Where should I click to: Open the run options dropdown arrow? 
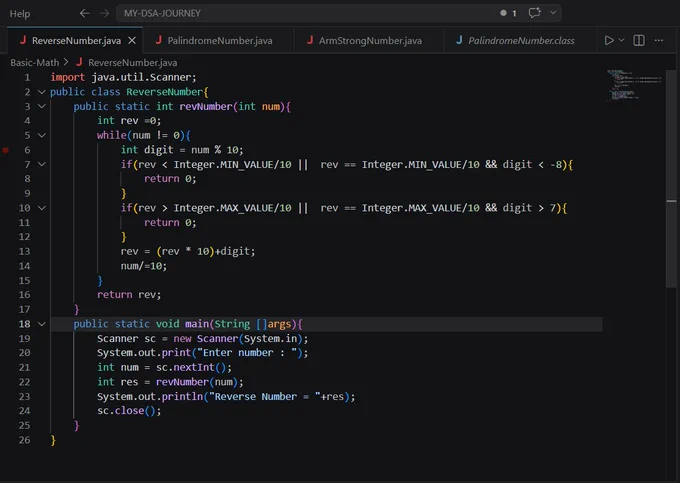point(621,40)
